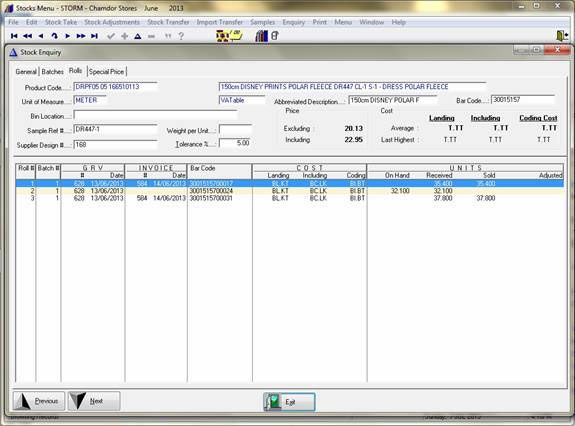Click the Roll # column header

(26, 168)
